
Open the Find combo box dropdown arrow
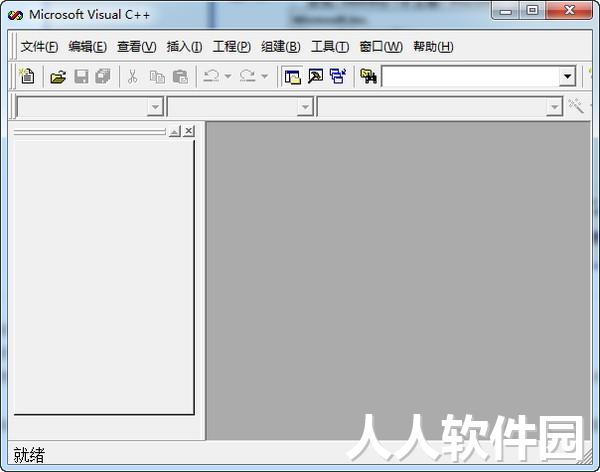[x=567, y=77]
